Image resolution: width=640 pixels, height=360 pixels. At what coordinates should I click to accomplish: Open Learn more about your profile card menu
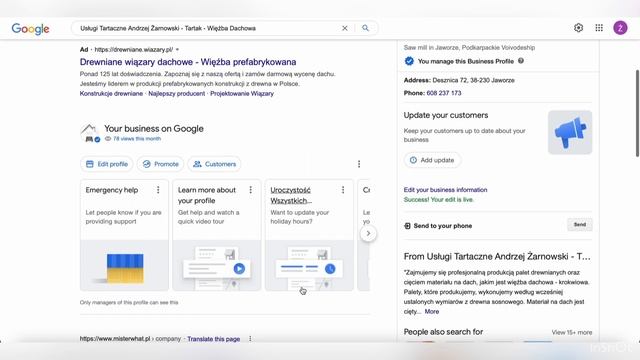pos(251,190)
